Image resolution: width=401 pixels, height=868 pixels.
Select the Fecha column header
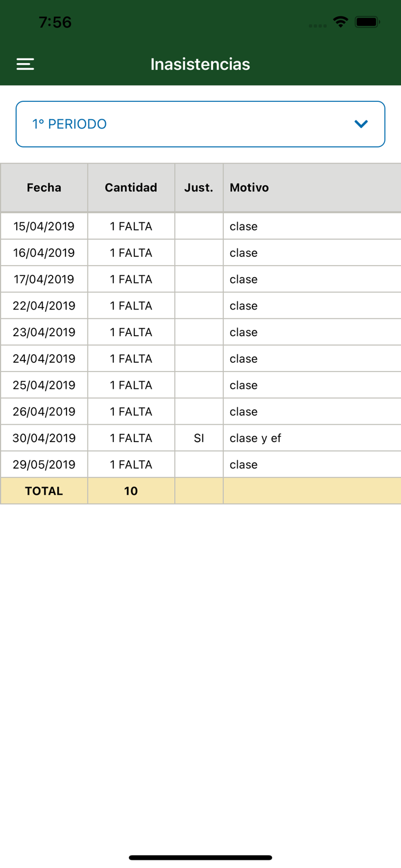click(43, 187)
